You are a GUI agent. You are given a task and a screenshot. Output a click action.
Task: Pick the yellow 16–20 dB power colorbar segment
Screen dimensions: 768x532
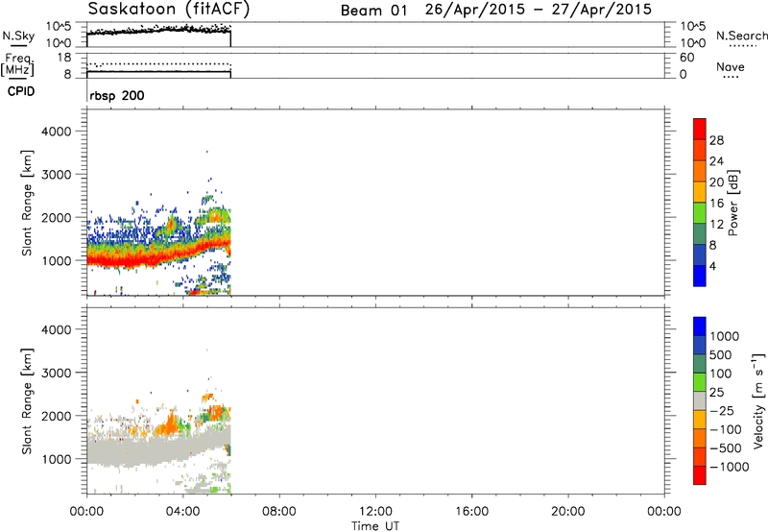[700, 192]
